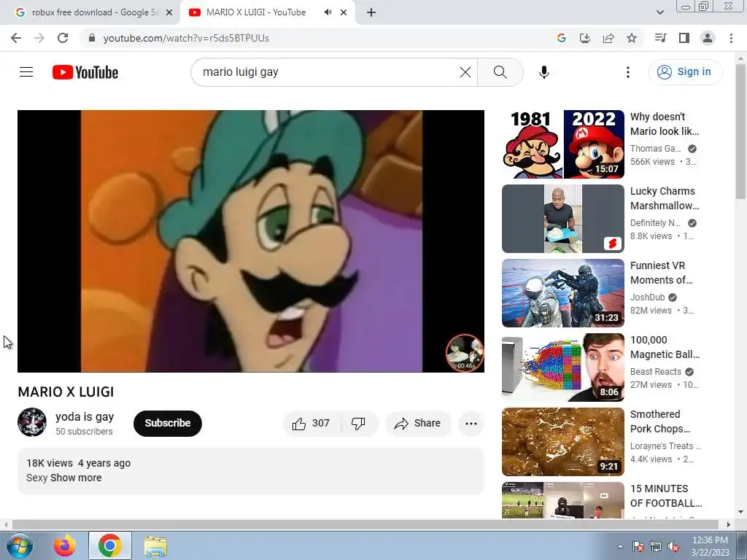Close the MARIO X LUIGI tab
This screenshot has height=560, width=747.
pos(344,12)
